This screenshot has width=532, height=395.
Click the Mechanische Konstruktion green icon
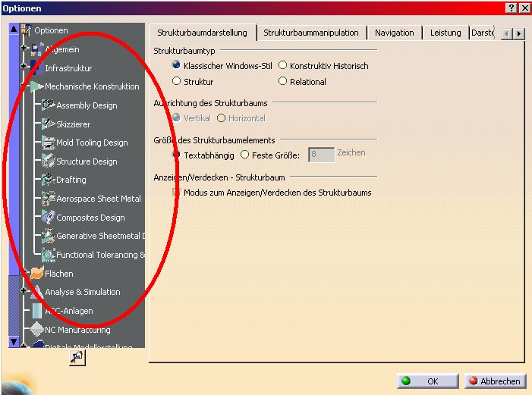coord(36,86)
